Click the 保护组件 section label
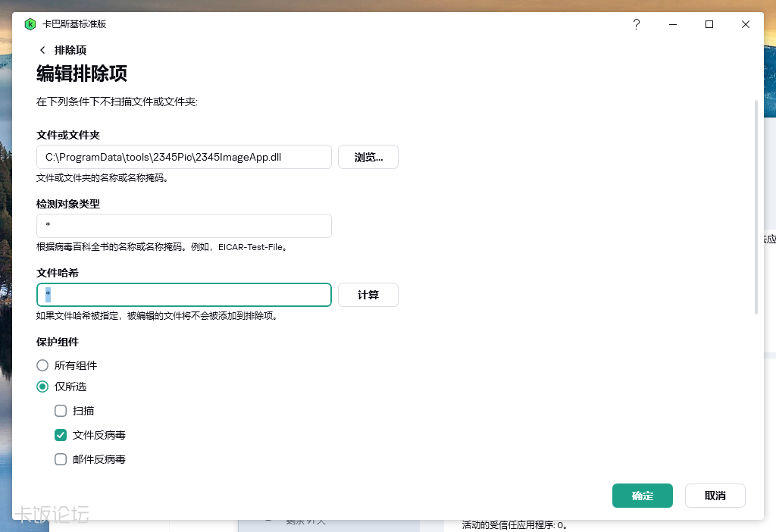776x532 pixels. pyautogui.click(x=58, y=342)
